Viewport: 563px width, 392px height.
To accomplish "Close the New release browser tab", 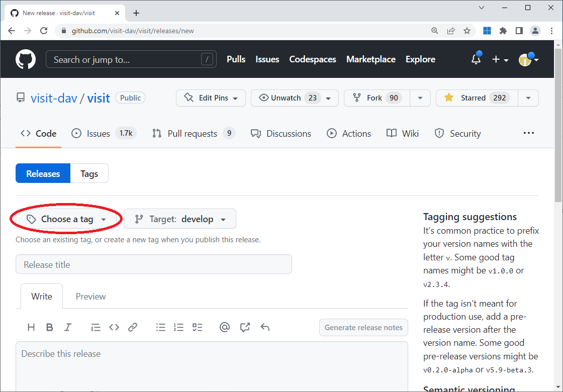I will coord(117,13).
